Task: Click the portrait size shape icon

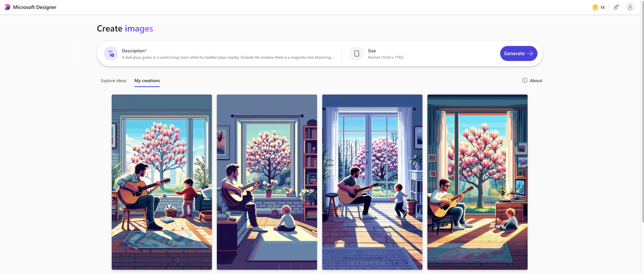Action: pyautogui.click(x=356, y=53)
